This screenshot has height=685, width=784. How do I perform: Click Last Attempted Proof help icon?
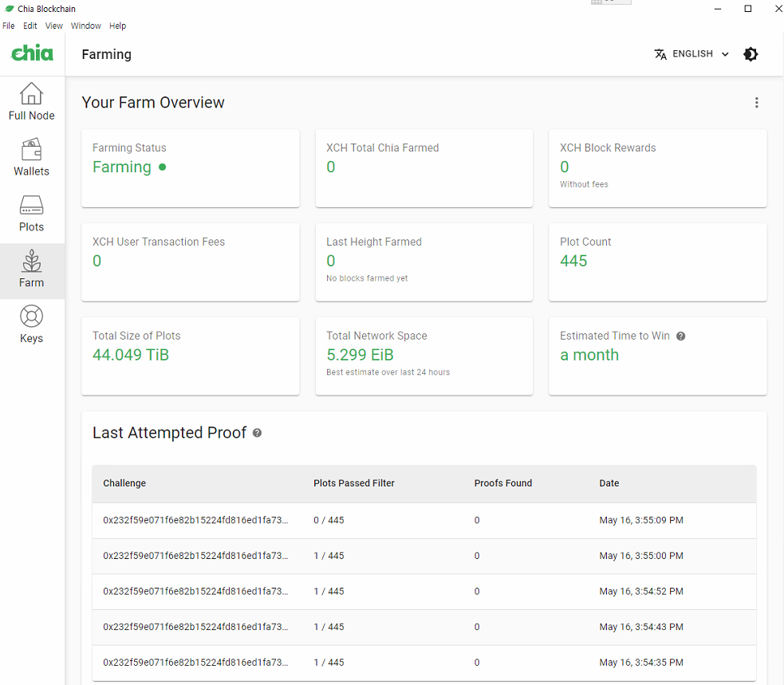(257, 433)
